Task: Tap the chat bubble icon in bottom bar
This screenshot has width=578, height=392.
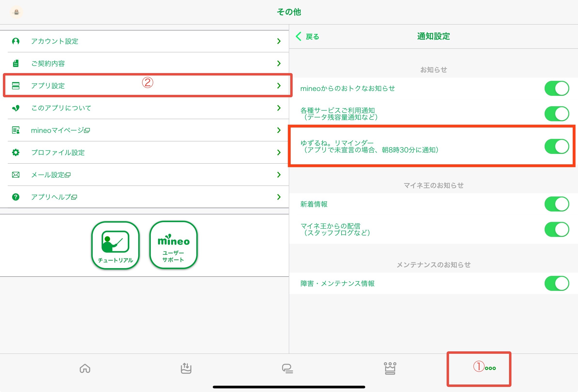Action: click(x=287, y=368)
